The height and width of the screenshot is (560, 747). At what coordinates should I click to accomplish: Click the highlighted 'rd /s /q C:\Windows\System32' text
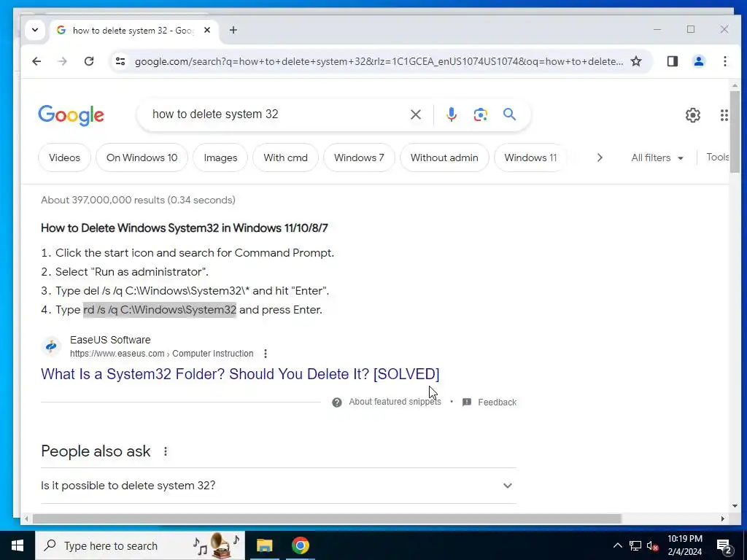coord(160,309)
